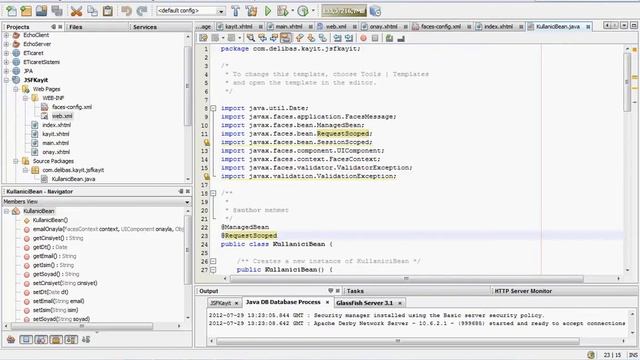Build the main project with hammer icon
This screenshot has height=360, width=640.
[x=236, y=11]
